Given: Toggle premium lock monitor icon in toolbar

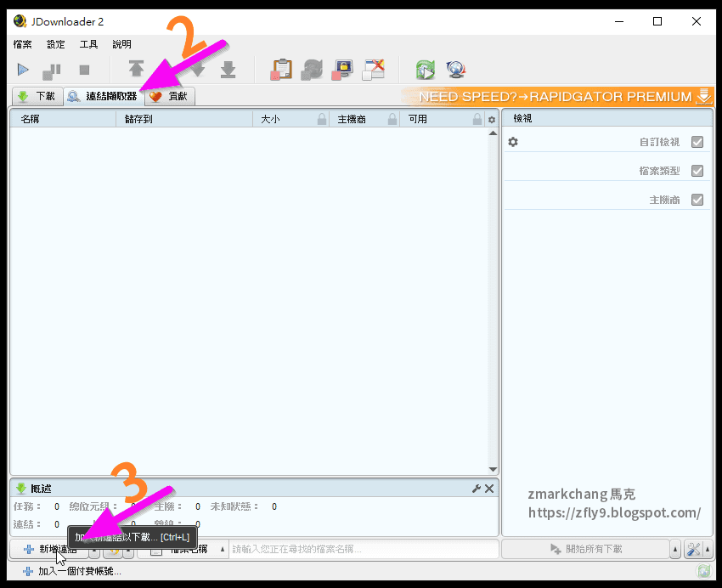Looking at the screenshot, I should pos(342,70).
